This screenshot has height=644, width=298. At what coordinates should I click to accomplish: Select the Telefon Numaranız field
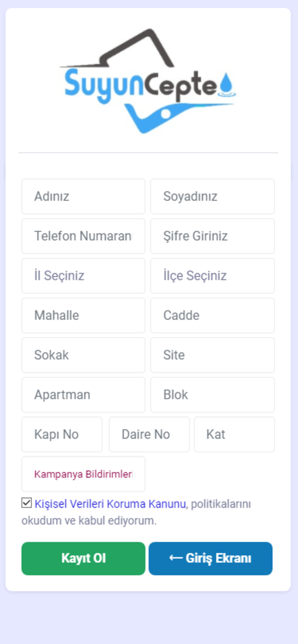[83, 236]
